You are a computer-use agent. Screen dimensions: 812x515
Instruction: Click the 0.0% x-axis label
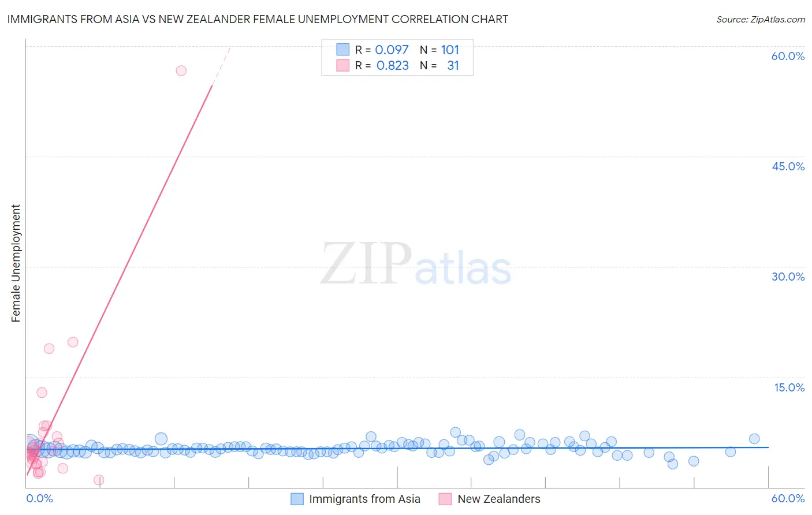point(40,498)
